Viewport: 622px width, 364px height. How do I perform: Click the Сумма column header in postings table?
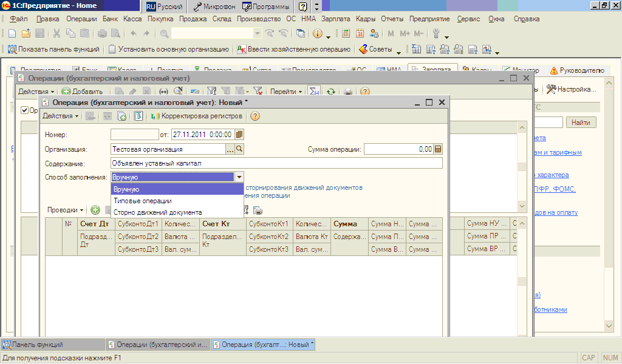tap(349, 224)
